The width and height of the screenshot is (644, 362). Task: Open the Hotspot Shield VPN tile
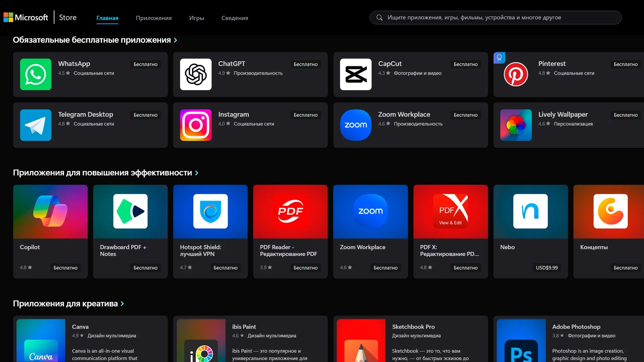[x=210, y=231]
